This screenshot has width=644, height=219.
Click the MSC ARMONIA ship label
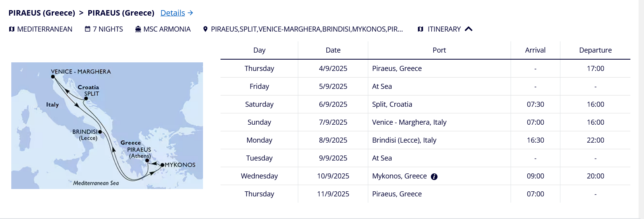click(167, 29)
